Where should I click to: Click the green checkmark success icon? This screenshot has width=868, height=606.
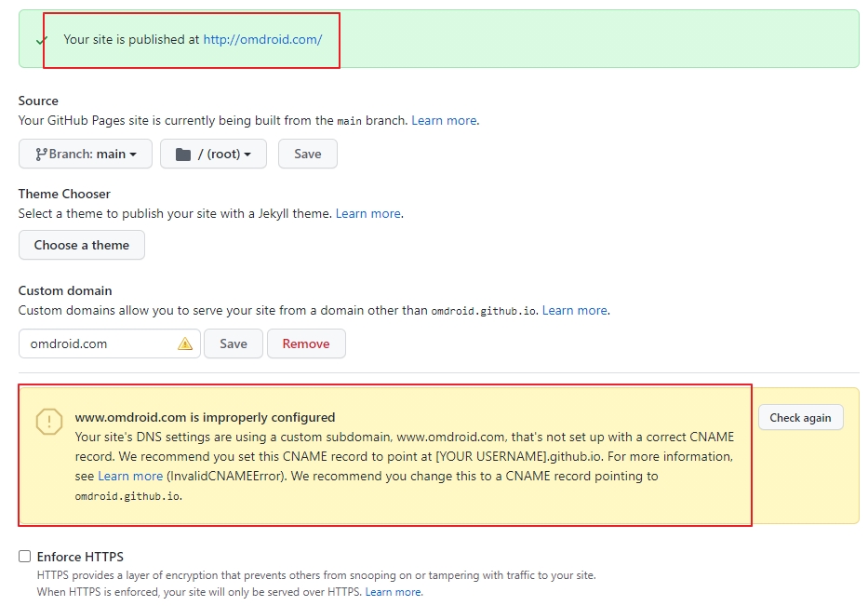click(x=40, y=40)
